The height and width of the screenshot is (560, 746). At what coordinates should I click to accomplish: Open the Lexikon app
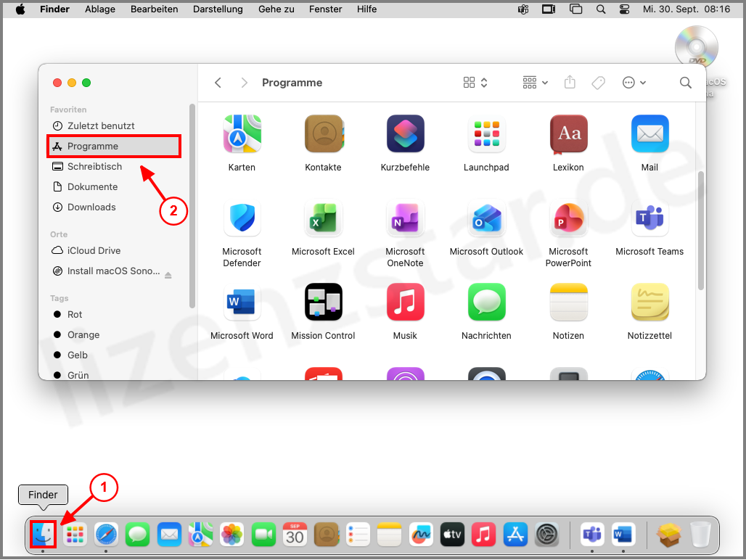click(x=568, y=133)
